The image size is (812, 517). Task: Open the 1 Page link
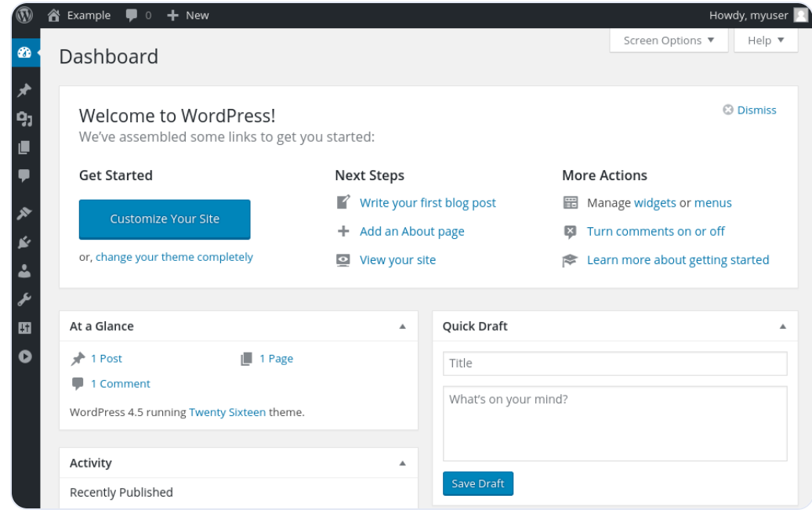(x=277, y=359)
